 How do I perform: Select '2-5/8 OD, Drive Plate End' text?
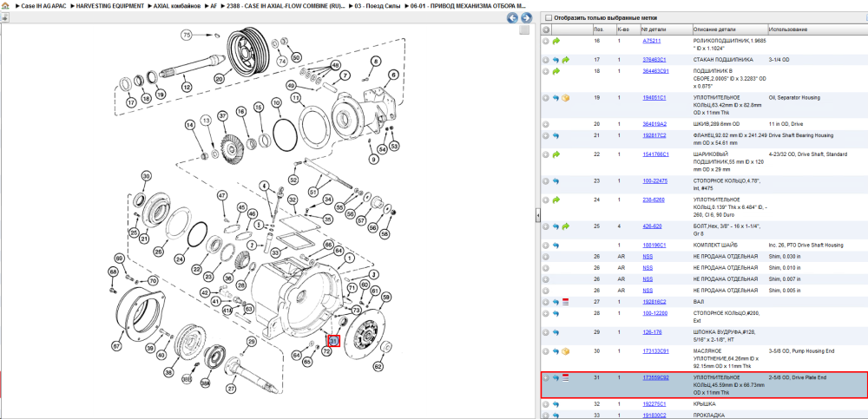coord(798,378)
